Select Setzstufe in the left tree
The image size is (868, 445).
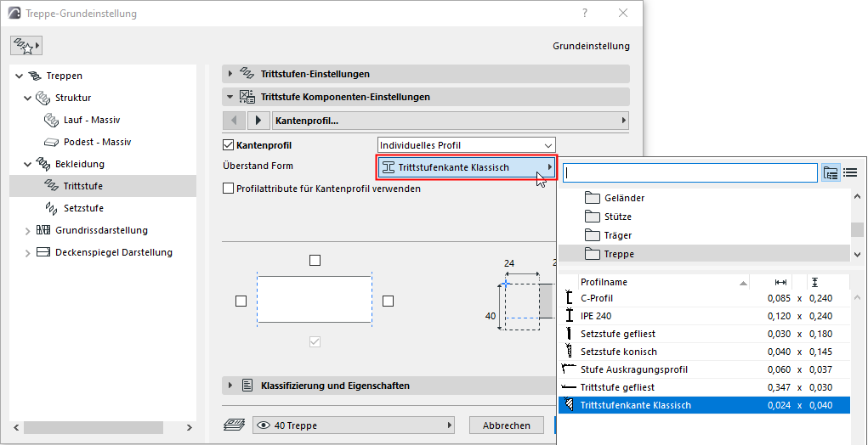click(83, 208)
